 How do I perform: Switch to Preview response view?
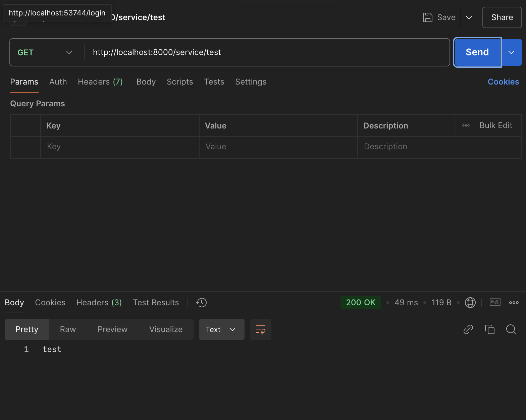pos(112,329)
